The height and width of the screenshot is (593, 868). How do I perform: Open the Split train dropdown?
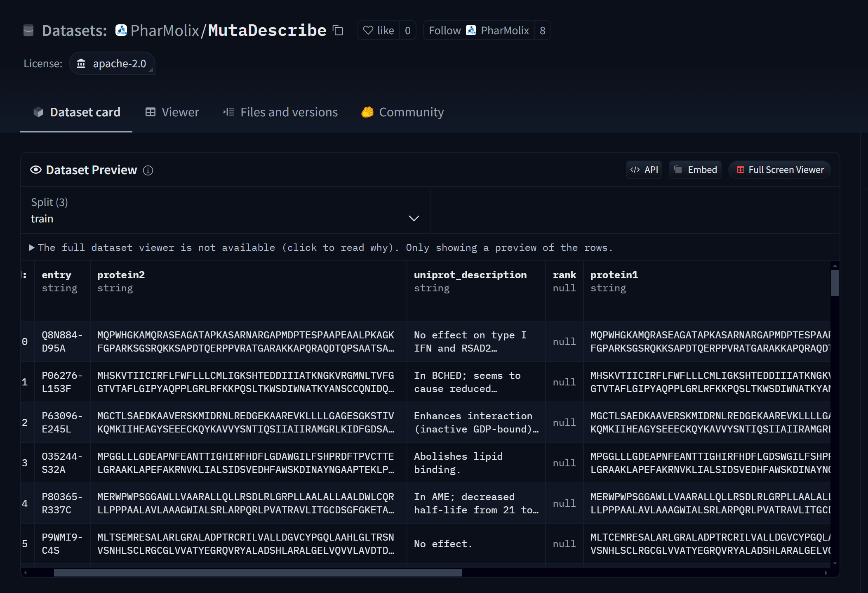click(x=225, y=210)
